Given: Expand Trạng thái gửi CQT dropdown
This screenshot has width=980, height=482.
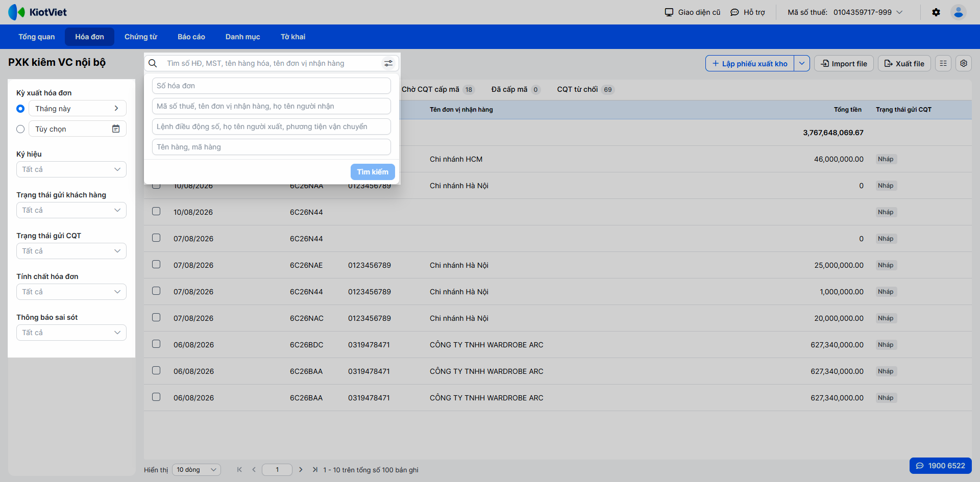Looking at the screenshot, I should point(71,251).
